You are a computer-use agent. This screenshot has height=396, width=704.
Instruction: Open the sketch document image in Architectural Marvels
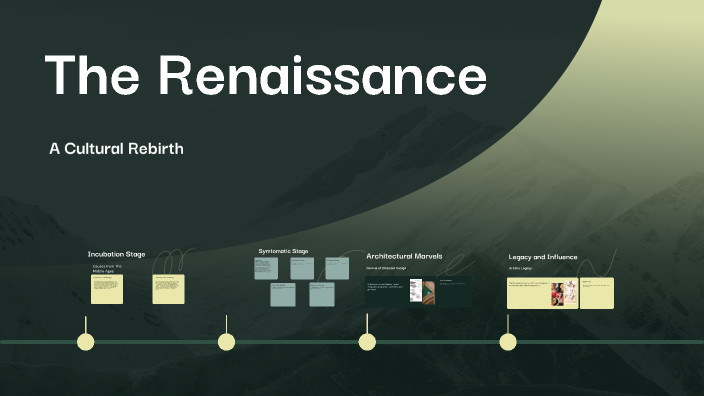416,290
